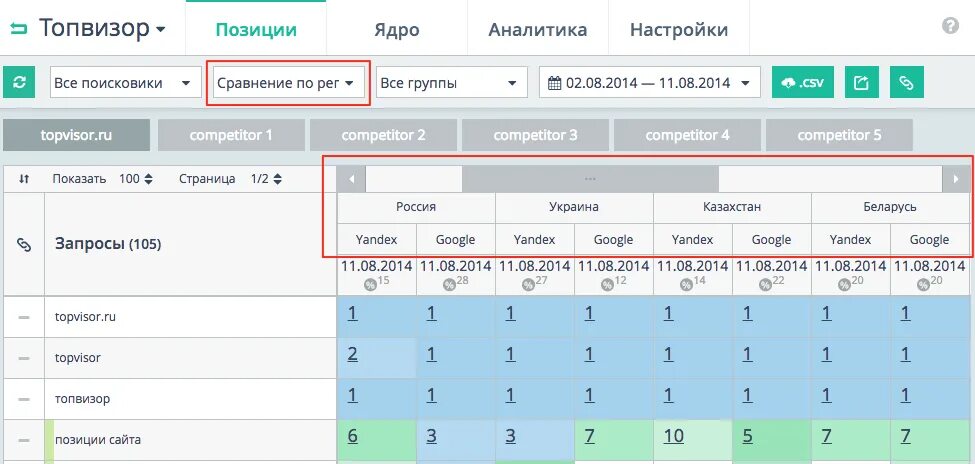Click the green refresh positions button

click(19, 83)
